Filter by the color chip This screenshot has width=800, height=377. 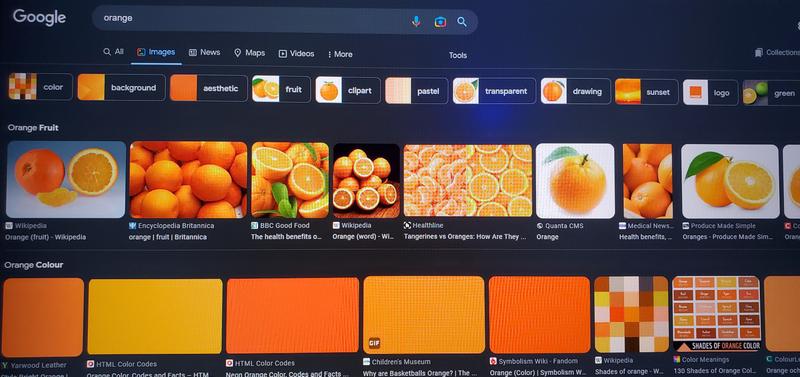[41, 87]
